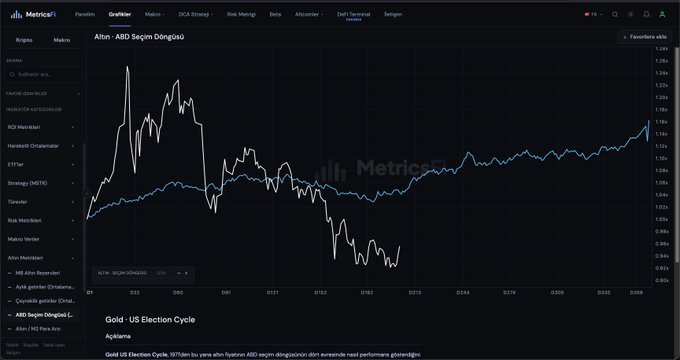Click the Altın · ABD Seçim Döngüsü title
Screen dimensions: 680x360
[x=139, y=37]
